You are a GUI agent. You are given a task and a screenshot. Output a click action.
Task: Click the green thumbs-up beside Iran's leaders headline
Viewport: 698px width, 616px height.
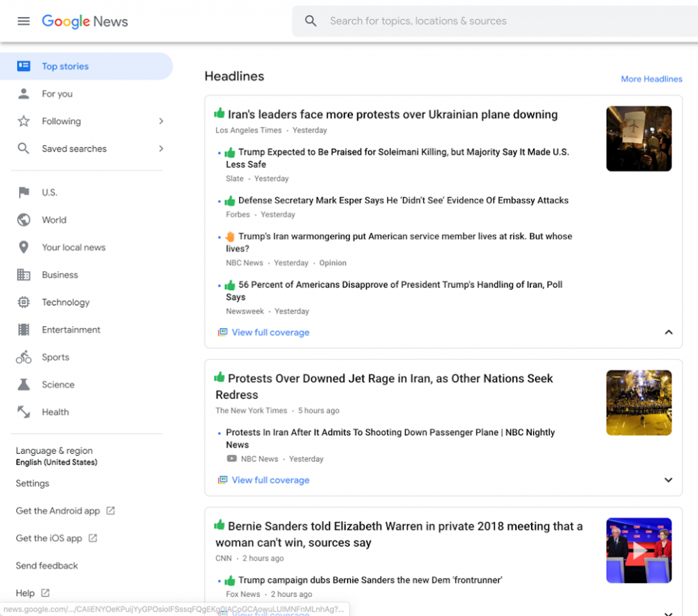point(219,113)
